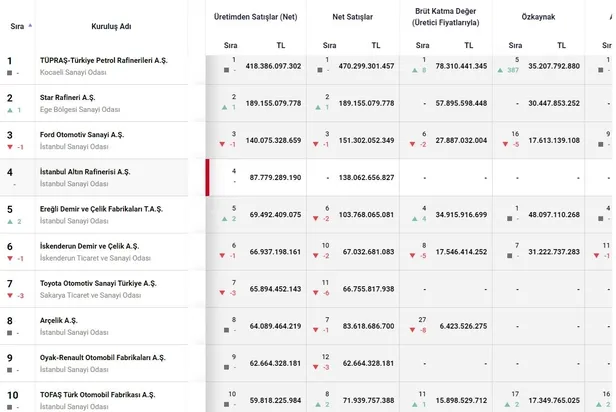Viewport: 616px width, 412px height.
Task: Open İstanbul Altın Rafinerisi A.Ş. link
Action: click(85, 172)
